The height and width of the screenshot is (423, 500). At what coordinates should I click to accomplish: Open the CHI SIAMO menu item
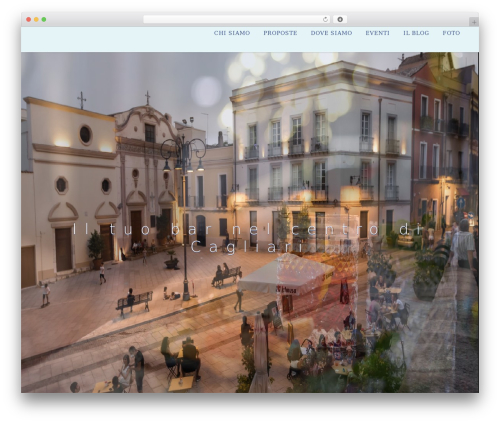pyautogui.click(x=232, y=33)
